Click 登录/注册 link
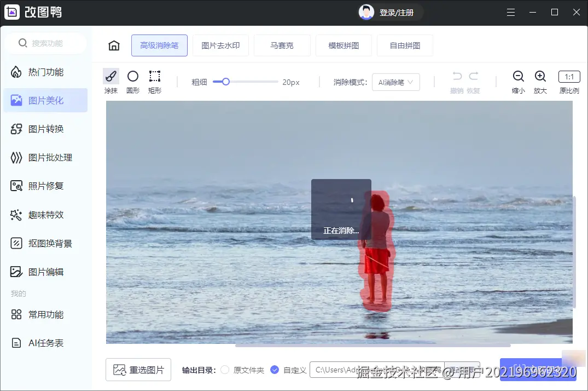This screenshot has width=588, height=391. (397, 13)
